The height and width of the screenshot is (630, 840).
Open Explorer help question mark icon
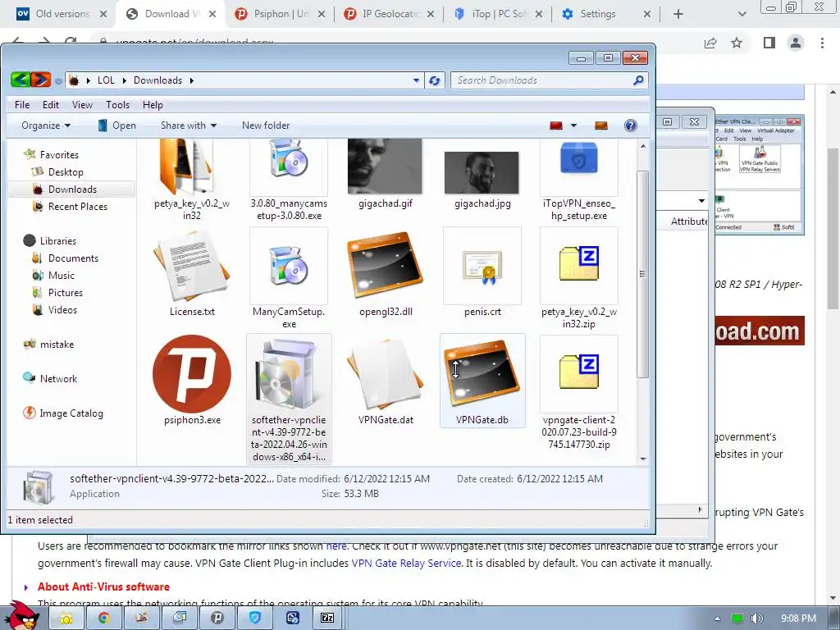point(631,126)
